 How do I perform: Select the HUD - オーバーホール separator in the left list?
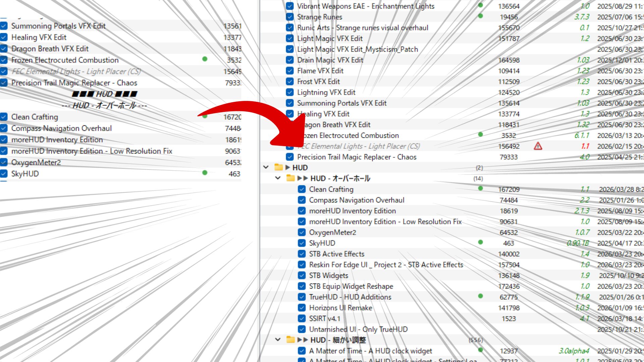(x=104, y=106)
